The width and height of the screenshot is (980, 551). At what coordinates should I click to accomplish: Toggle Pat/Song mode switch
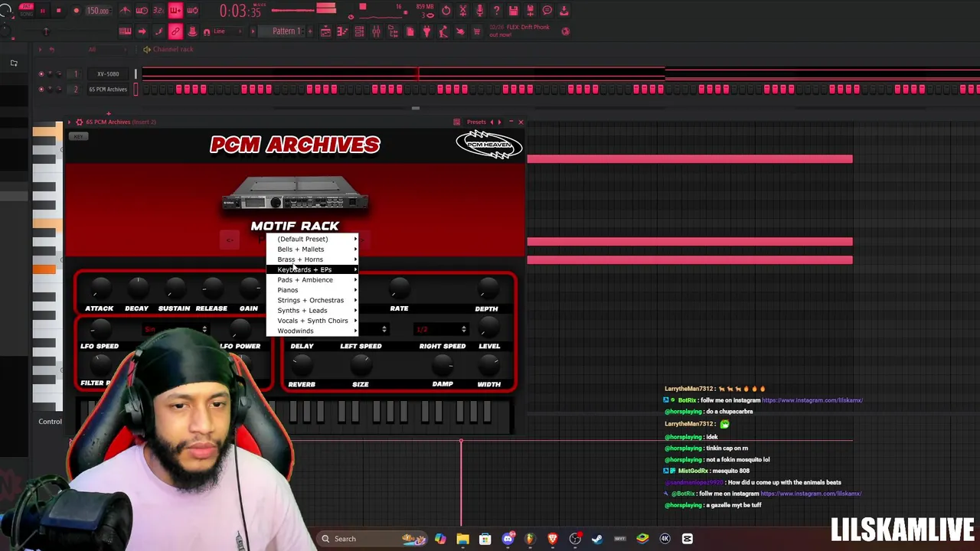tap(26, 10)
